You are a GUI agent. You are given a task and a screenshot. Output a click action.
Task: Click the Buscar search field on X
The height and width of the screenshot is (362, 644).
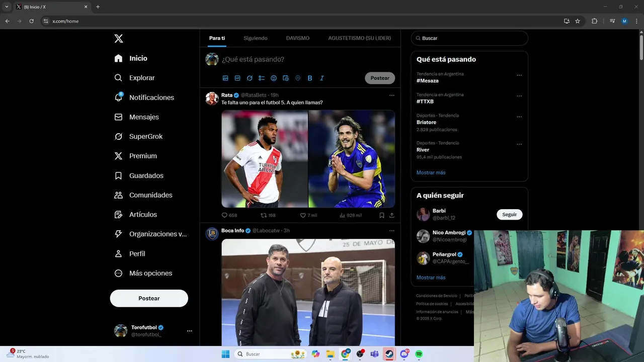coord(469,38)
